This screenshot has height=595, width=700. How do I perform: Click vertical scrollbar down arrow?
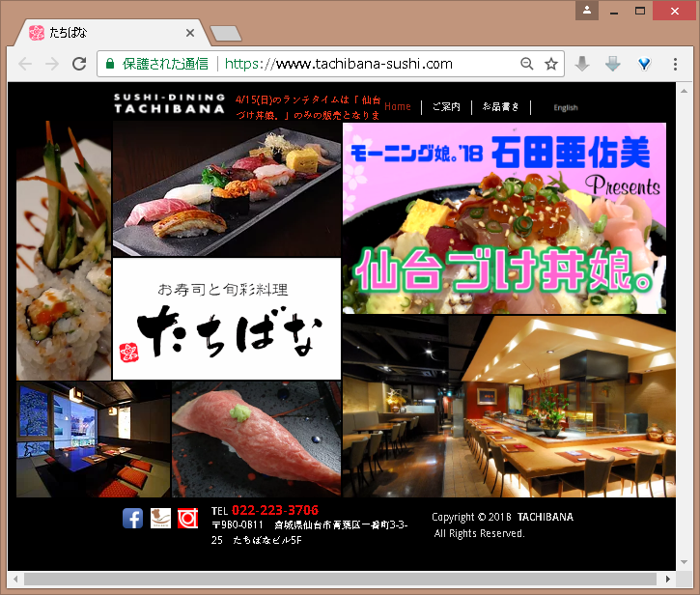(x=684, y=562)
